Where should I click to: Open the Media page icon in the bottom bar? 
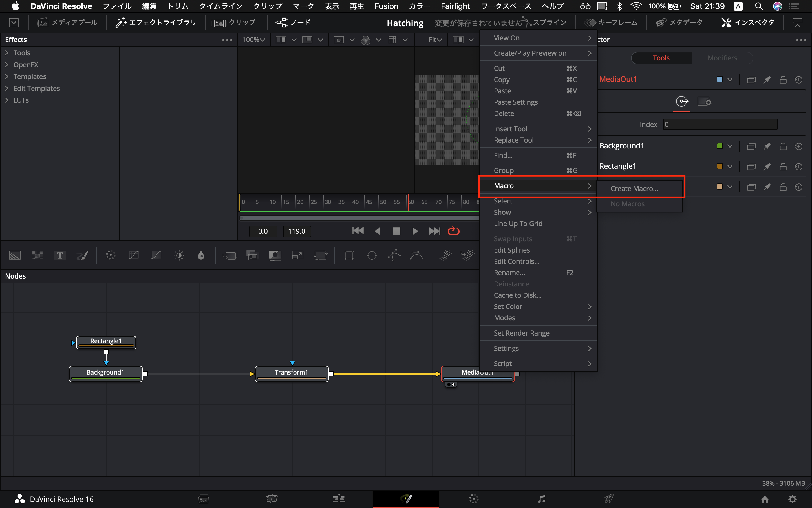click(204, 499)
